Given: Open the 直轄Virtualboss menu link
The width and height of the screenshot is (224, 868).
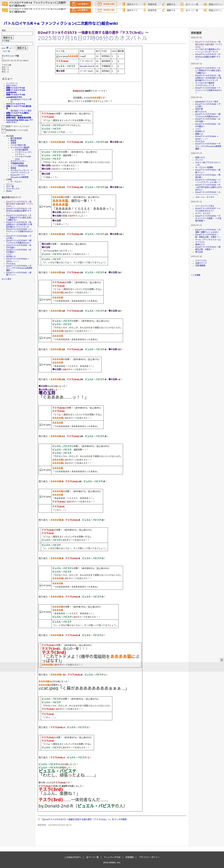Looking at the screenshot, I should (x=14, y=116).
